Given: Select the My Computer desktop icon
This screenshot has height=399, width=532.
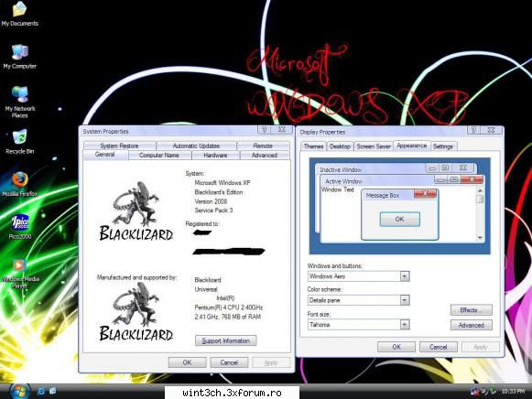Looking at the screenshot, I should (x=19, y=56).
